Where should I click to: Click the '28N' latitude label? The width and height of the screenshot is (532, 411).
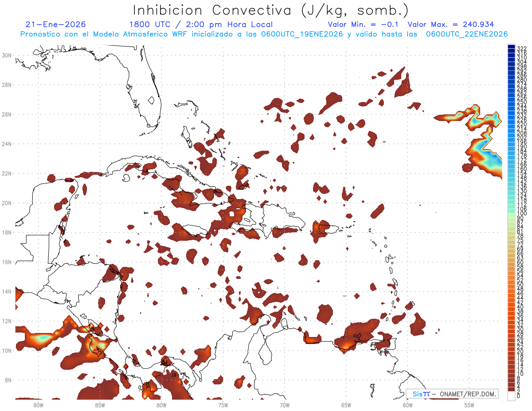[x=7, y=85]
